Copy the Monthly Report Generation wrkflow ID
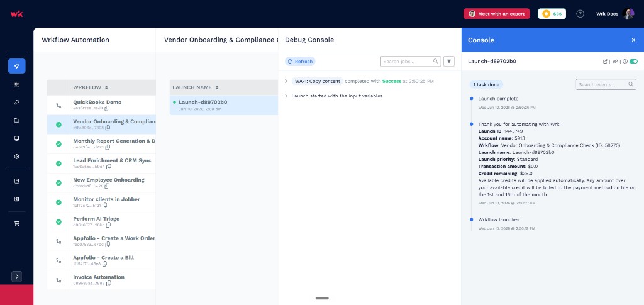Viewport: 644px width, 305px height. 108,147
